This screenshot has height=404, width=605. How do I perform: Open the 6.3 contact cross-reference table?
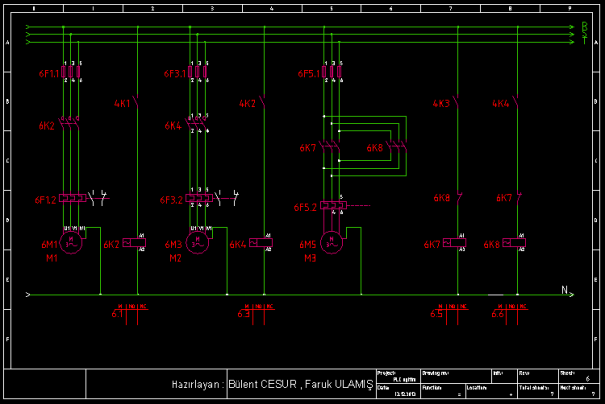[256, 313]
